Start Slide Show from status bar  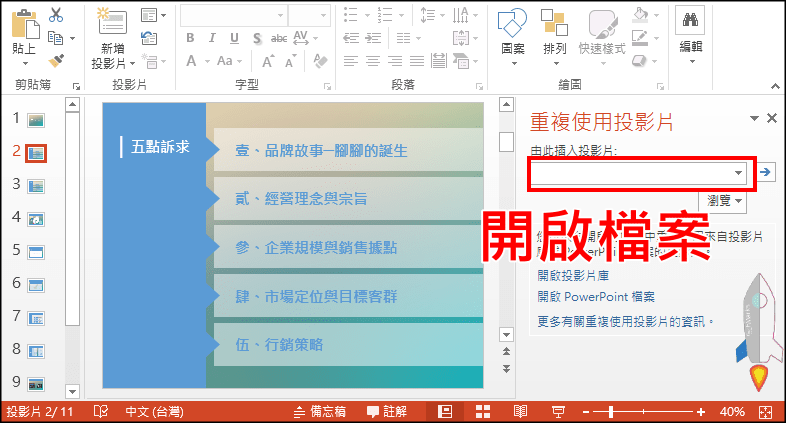coord(557,411)
